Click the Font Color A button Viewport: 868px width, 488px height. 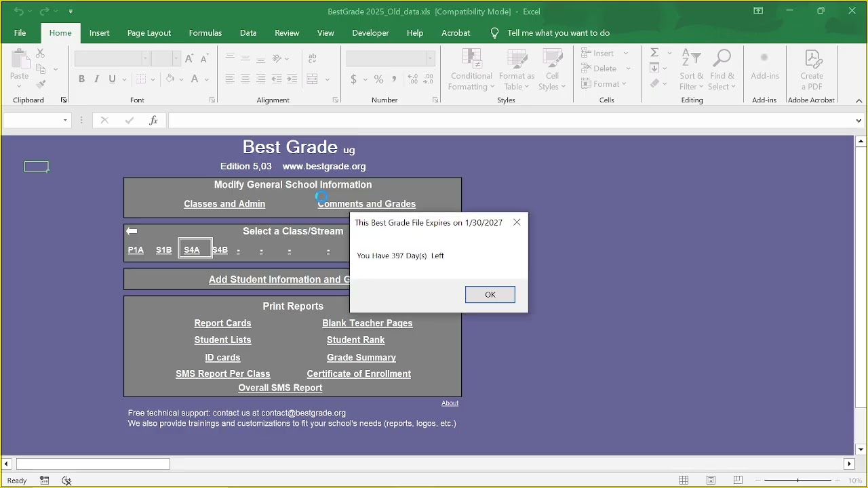pyautogui.click(x=195, y=79)
